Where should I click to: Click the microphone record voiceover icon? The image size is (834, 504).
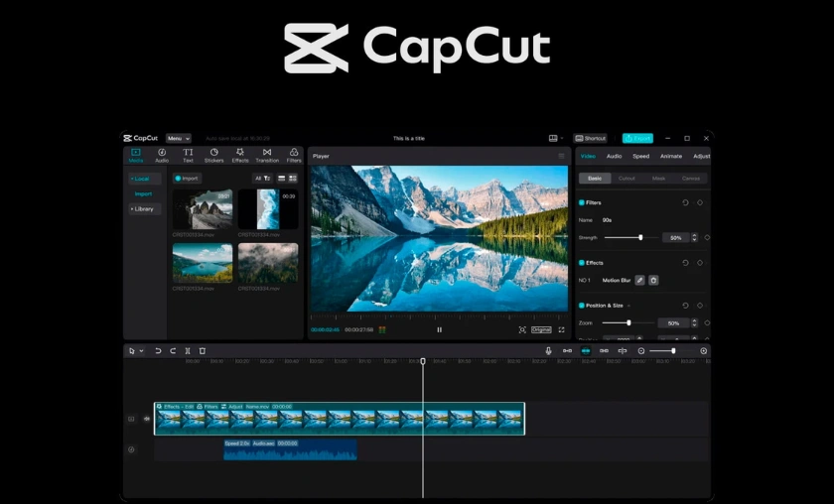tap(548, 351)
